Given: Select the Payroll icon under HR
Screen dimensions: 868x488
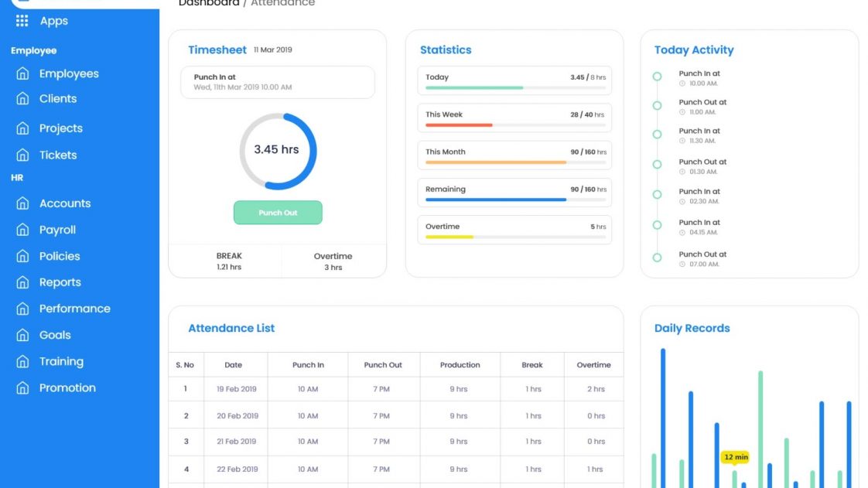Looking at the screenshot, I should [x=22, y=230].
